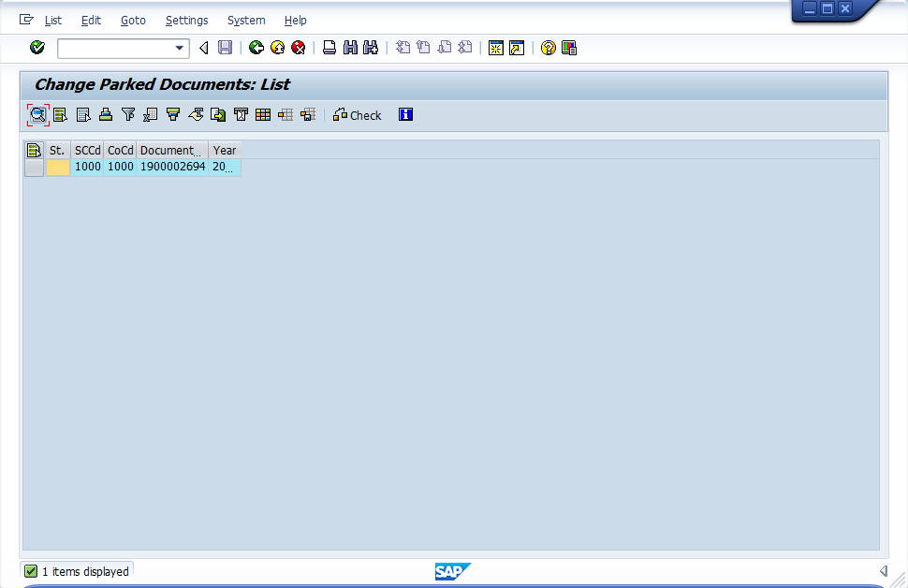Click the Check button
Viewport: 908px width, 588px height.
pyautogui.click(x=357, y=115)
